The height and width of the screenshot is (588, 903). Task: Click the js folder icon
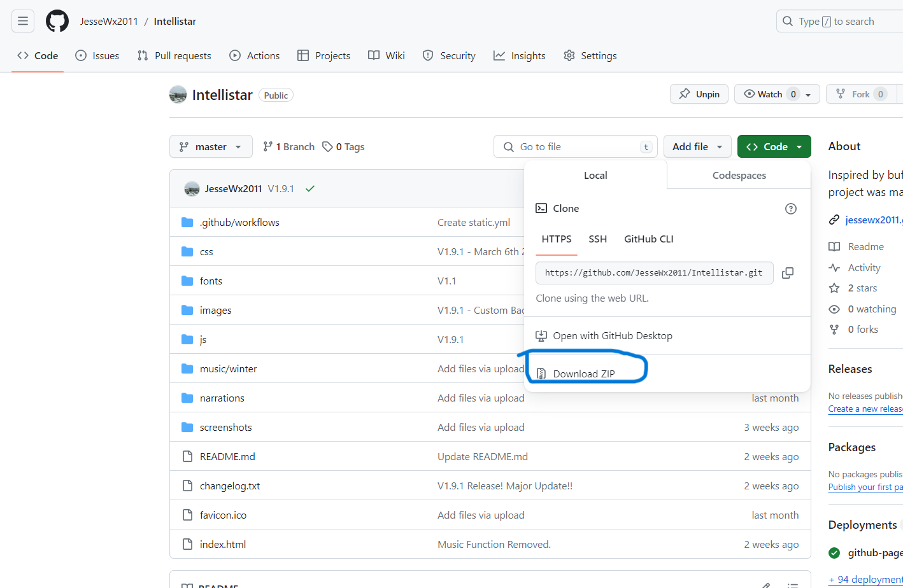[187, 339]
